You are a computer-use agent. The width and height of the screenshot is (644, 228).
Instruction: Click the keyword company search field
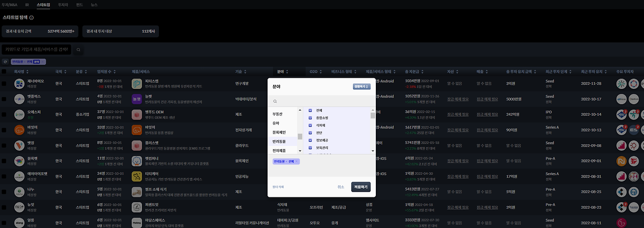pos(37,50)
